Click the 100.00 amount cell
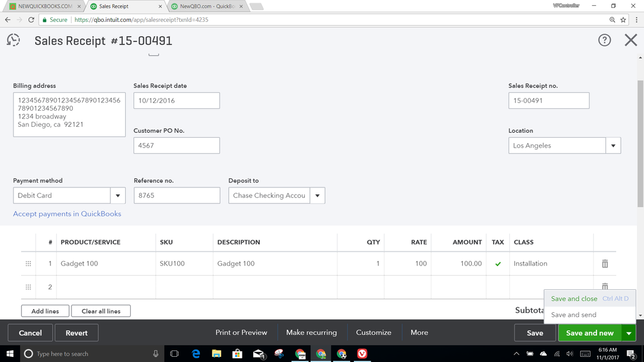Screen dimensions: 644x362 pyautogui.click(x=458, y=263)
